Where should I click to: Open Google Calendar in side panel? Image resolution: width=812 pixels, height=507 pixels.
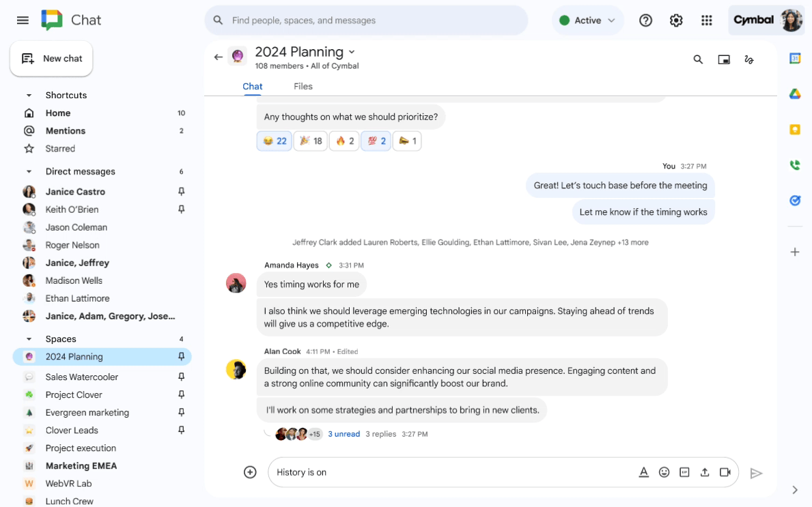(794, 59)
